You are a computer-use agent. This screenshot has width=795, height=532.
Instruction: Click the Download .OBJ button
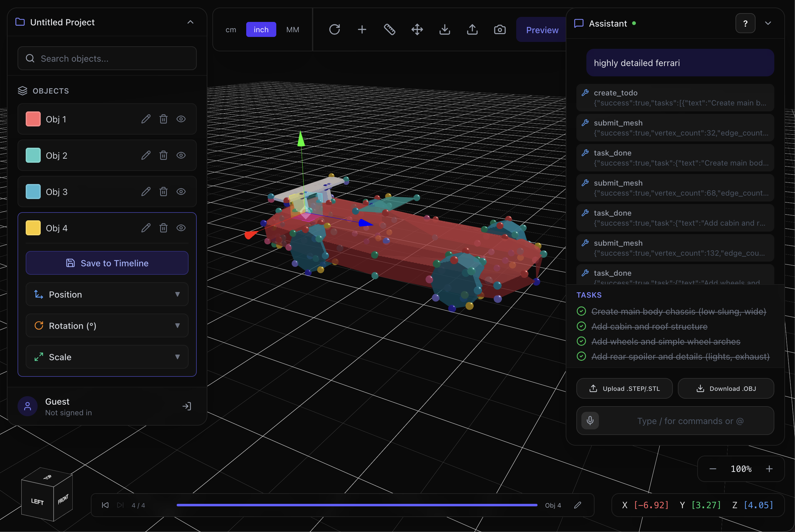click(726, 388)
